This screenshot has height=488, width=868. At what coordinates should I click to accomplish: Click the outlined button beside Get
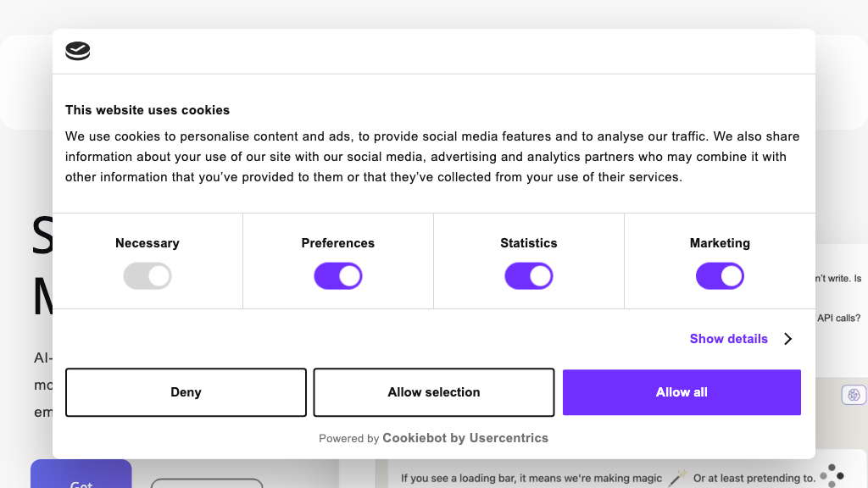click(x=207, y=483)
